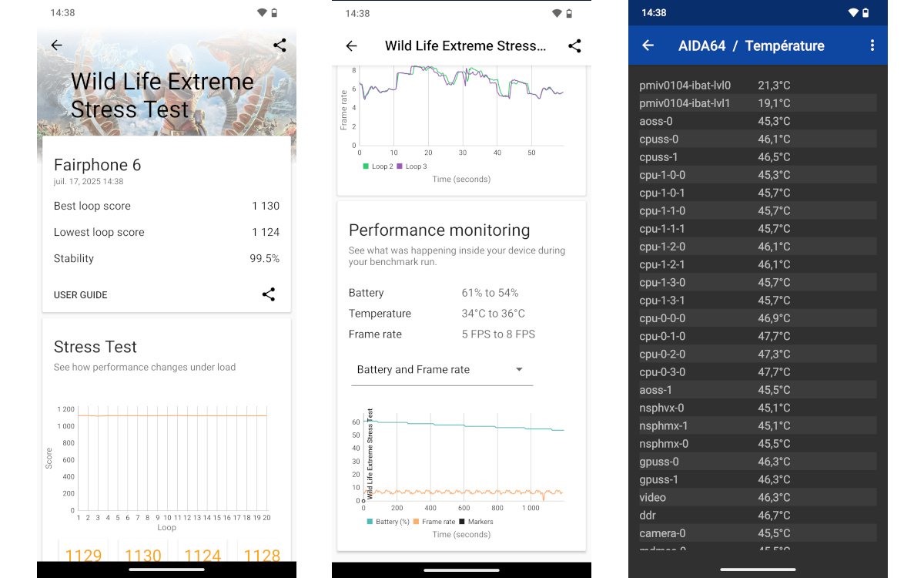Tap navigation pill on the left phone screen
This screenshot has height=578, width=924.
(x=166, y=570)
